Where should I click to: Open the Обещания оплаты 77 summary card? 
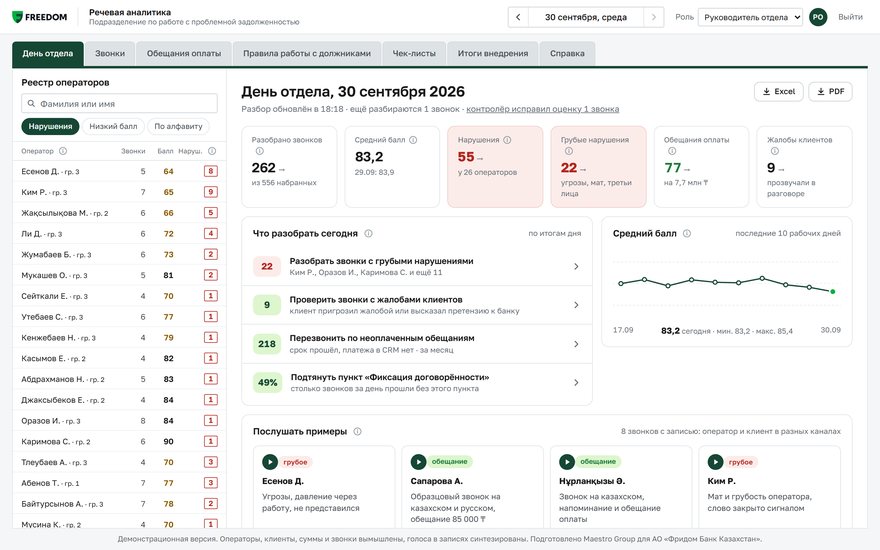(x=702, y=167)
